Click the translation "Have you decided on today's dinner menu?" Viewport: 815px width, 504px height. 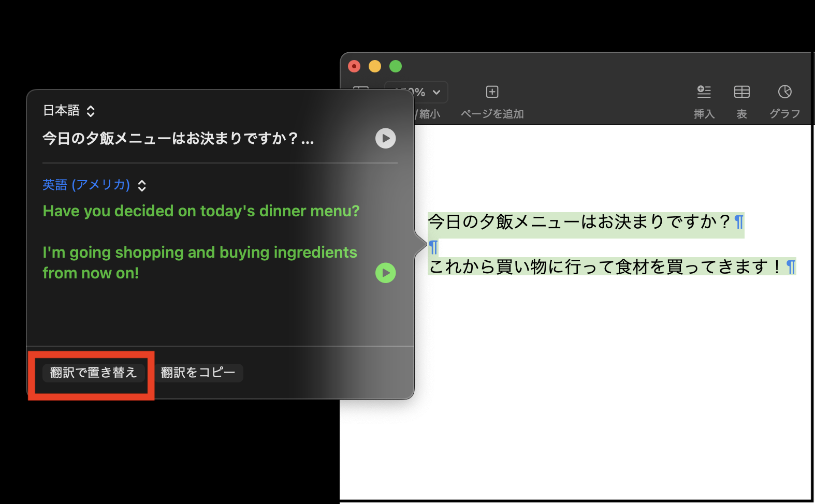(201, 211)
